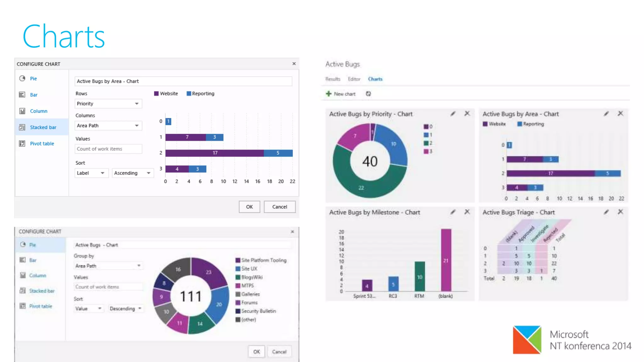Edit Active Bugs by Priority chart pencil

[x=453, y=114]
